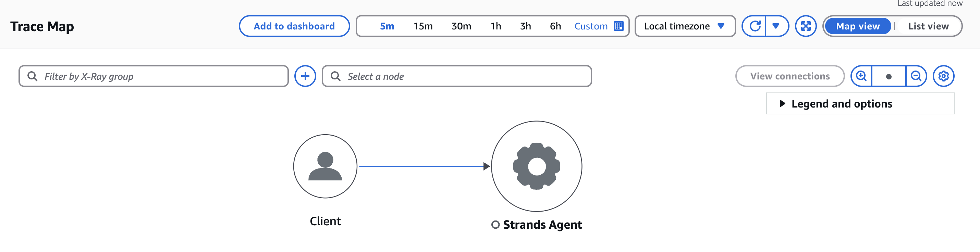Switch to Map view
This screenshot has width=980, height=252.
point(858,26)
